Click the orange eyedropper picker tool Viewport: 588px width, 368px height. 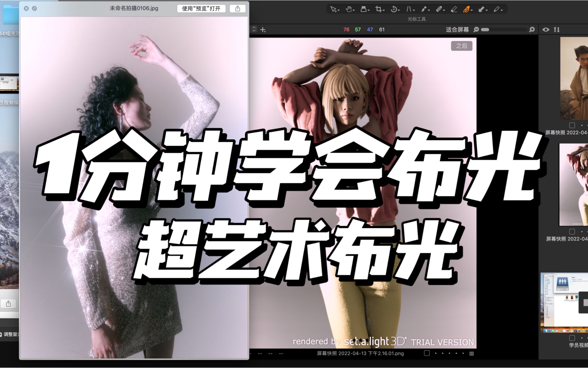(466, 9)
